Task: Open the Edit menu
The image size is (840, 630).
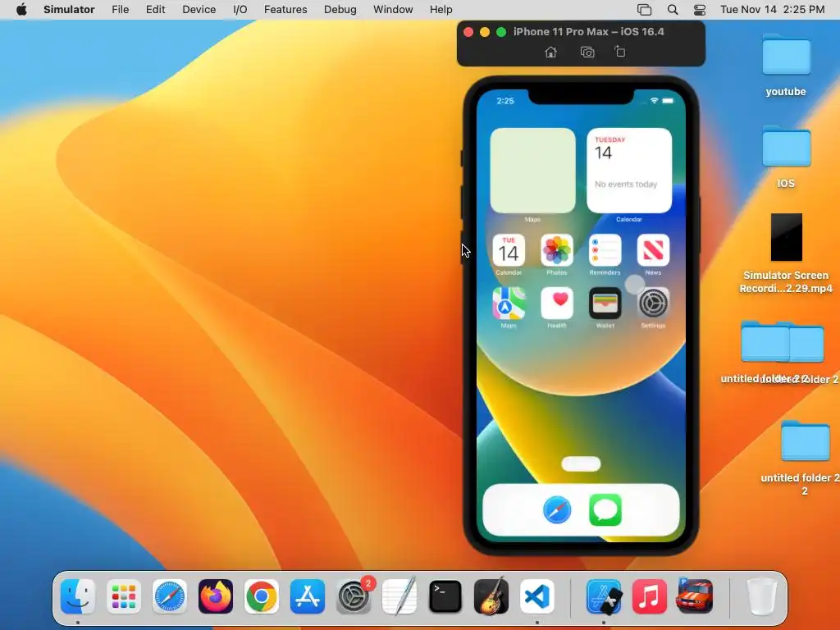Action: [155, 10]
